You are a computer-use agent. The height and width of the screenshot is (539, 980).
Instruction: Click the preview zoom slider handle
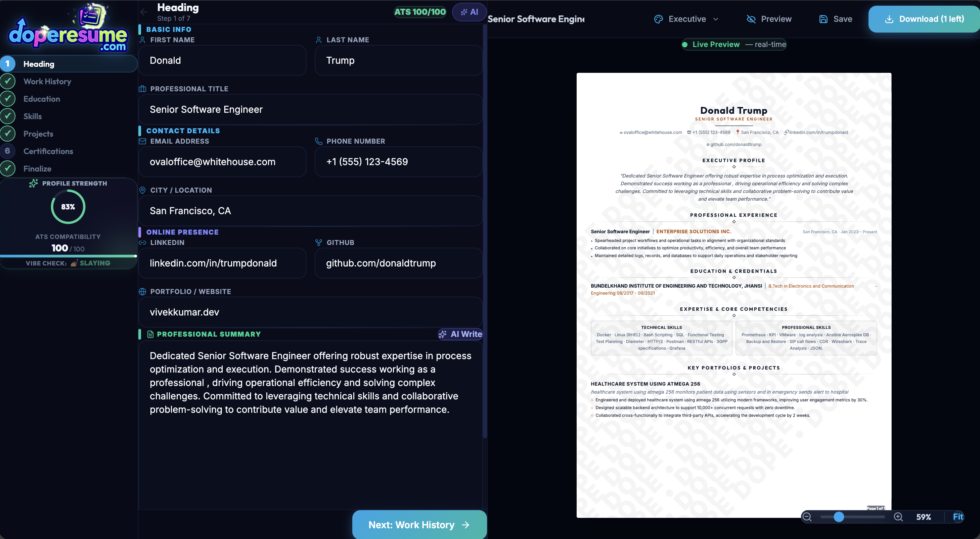click(839, 517)
